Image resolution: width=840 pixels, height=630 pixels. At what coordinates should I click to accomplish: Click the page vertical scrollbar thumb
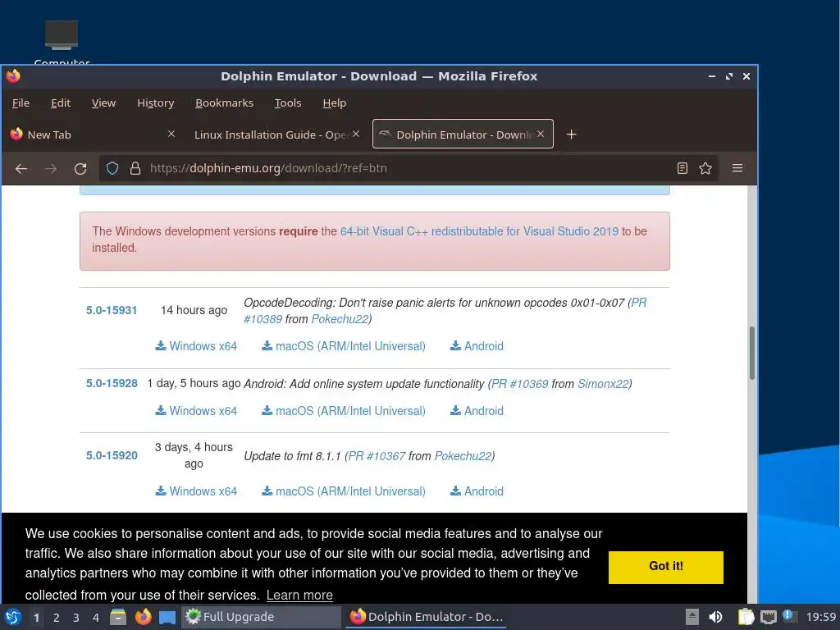[x=752, y=353]
